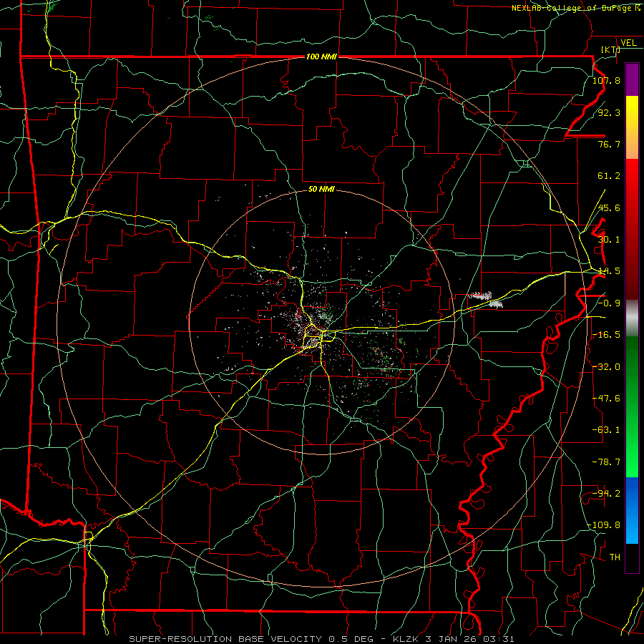This screenshot has height=644, width=644.
Task: Click the -47.6 velocity scale value
Action: pyautogui.click(x=606, y=399)
